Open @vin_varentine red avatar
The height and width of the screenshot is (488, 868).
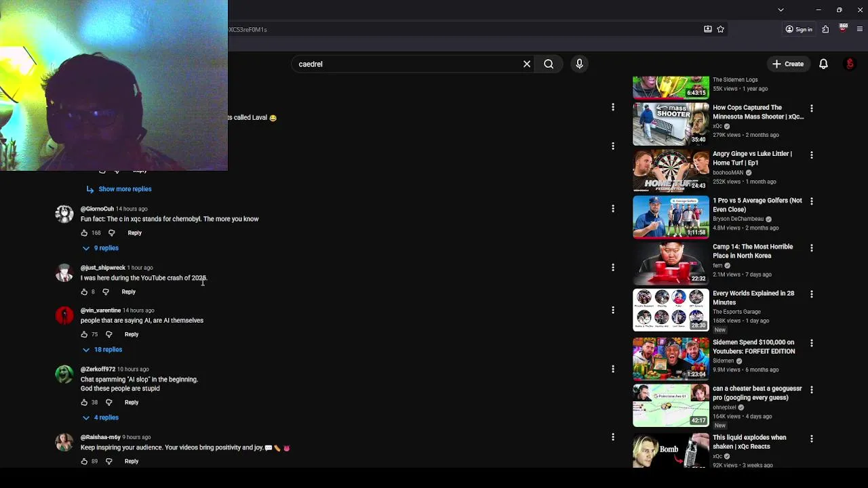point(64,316)
